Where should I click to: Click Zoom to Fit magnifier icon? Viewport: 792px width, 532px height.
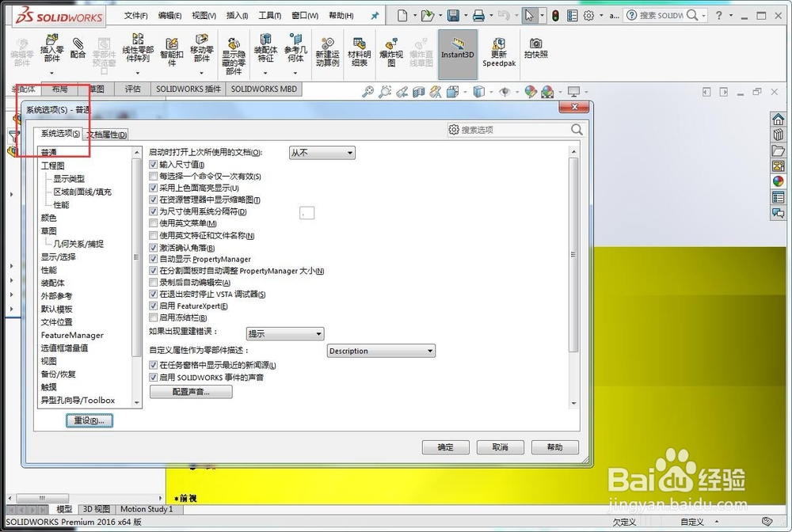pyautogui.click(x=367, y=91)
